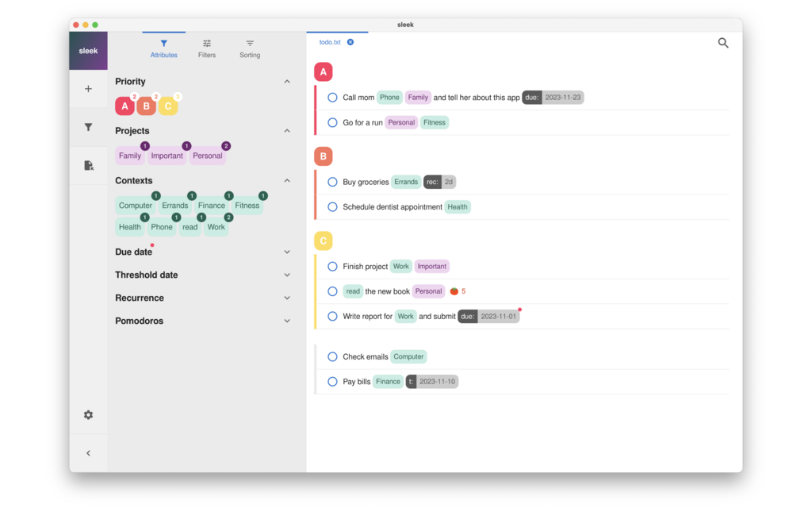Complete the 'Pay bills' todo circle

point(332,382)
